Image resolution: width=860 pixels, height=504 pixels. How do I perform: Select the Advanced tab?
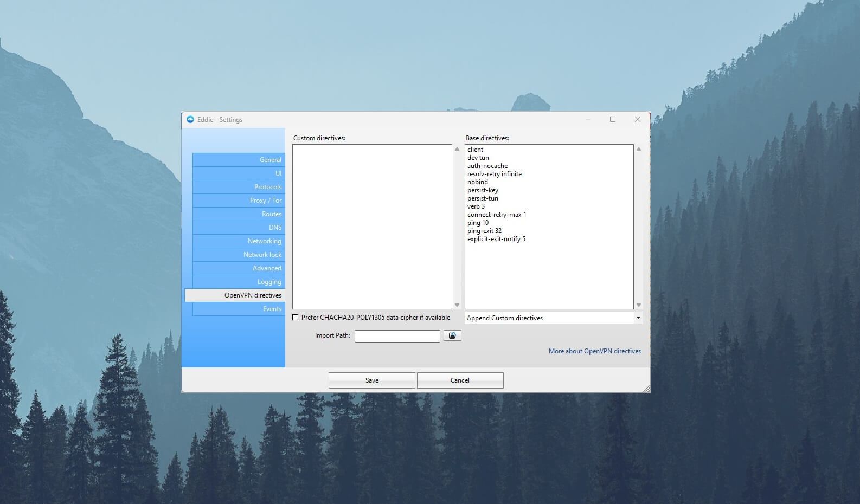tap(239, 268)
